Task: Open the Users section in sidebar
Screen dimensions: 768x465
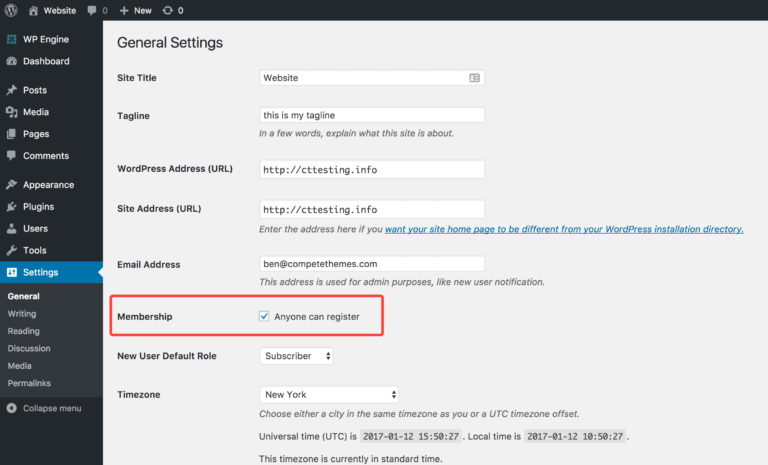Action: (x=35, y=229)
